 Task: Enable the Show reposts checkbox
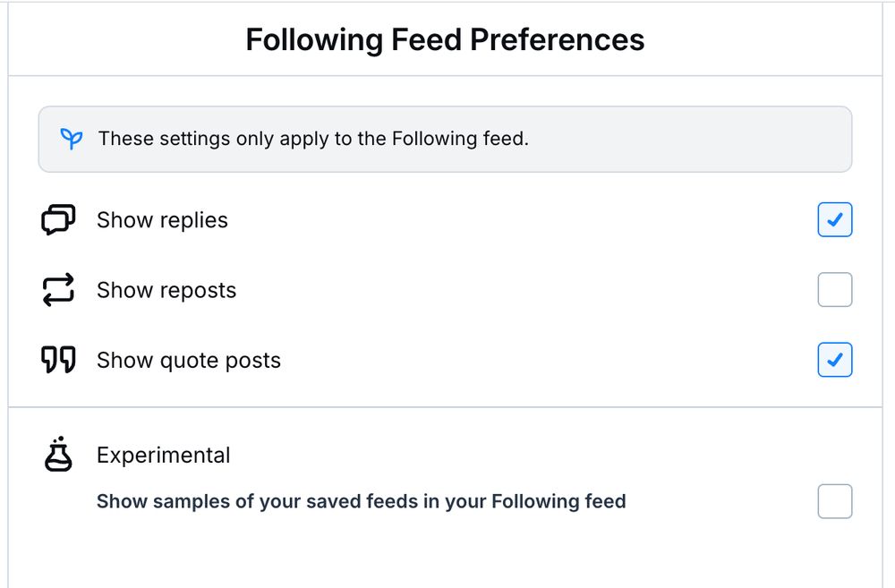834,289
